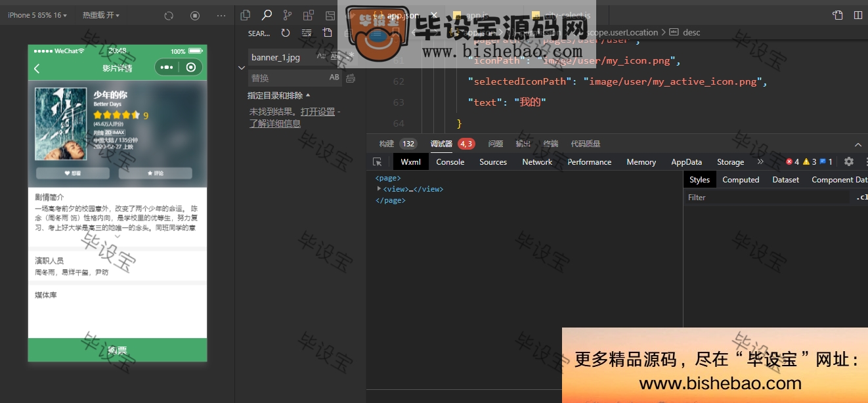Go back in the movie detail page
Image resolution: width=868 pixels, height=403 pixels.
coord(37,68)
